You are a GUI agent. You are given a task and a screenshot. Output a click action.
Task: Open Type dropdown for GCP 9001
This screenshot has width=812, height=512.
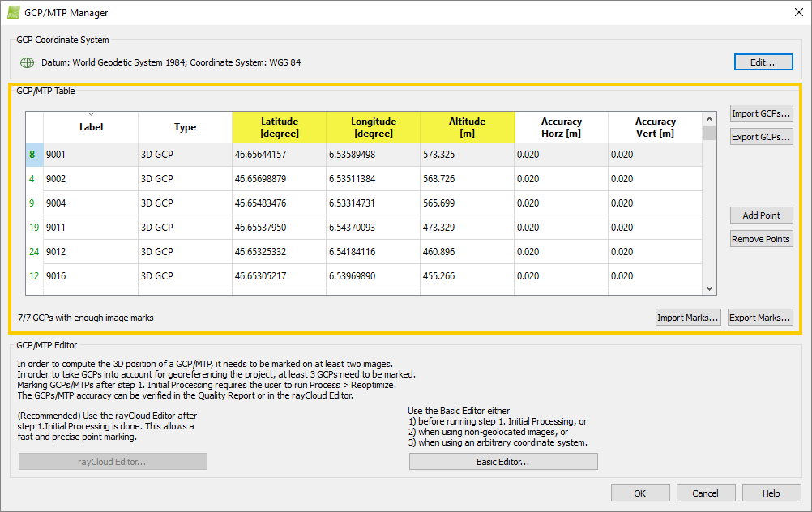point(185,155)
